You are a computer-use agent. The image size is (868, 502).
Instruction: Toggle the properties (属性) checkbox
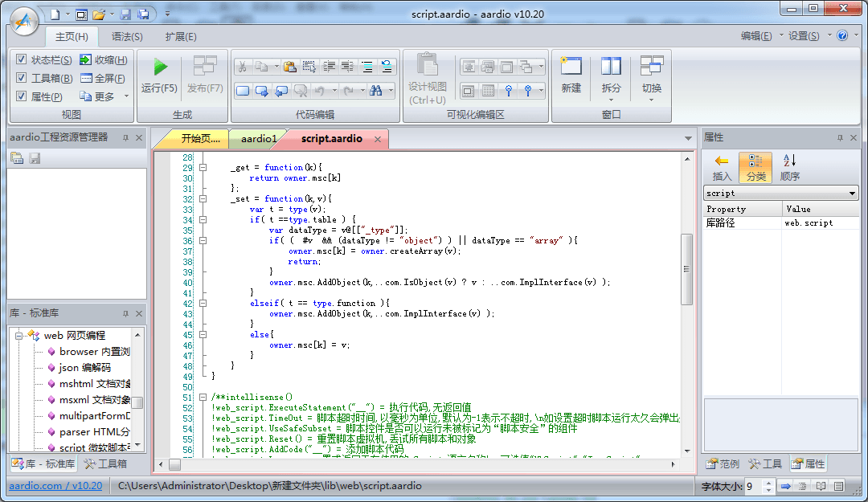[22, 96]
